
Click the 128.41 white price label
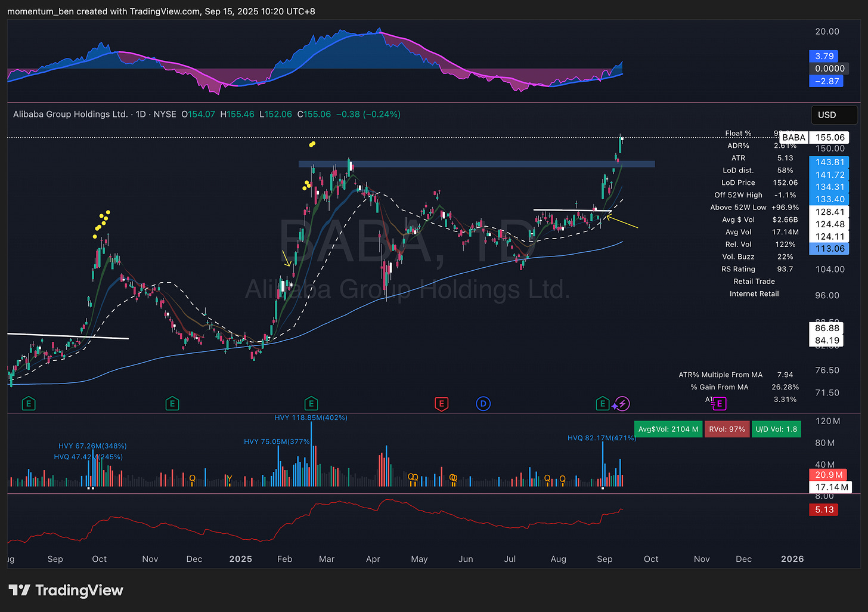829,212
